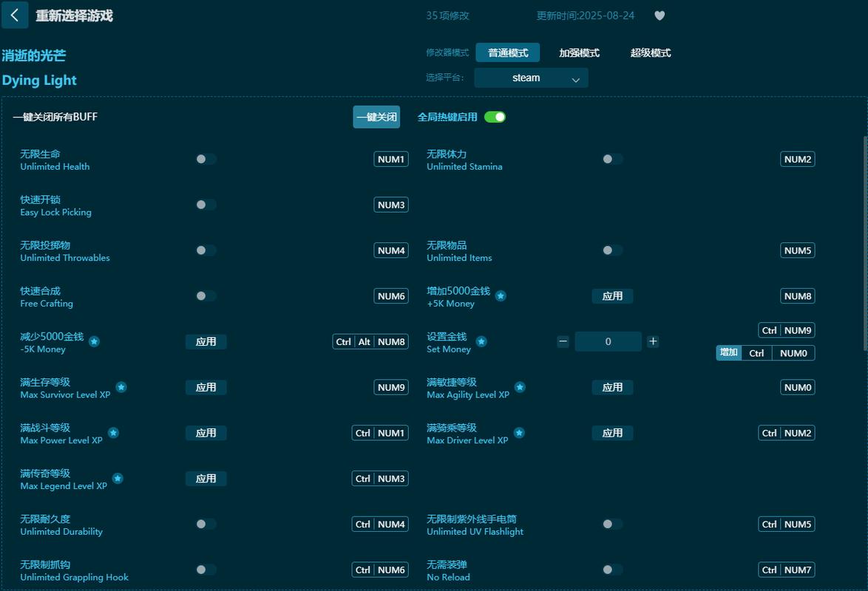Click NUM0 hotkey for Max Agility Level
Screen dimensions: 868x591
point(797,387)
